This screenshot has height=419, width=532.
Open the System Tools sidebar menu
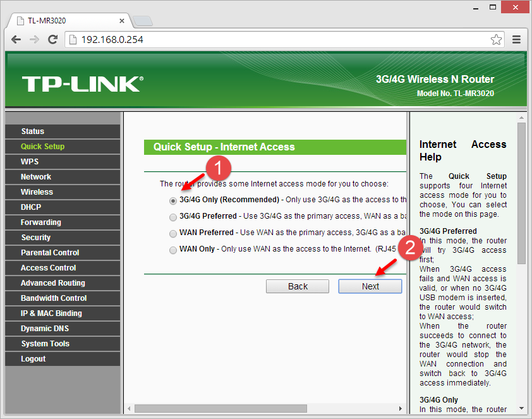tap(45, 344)
